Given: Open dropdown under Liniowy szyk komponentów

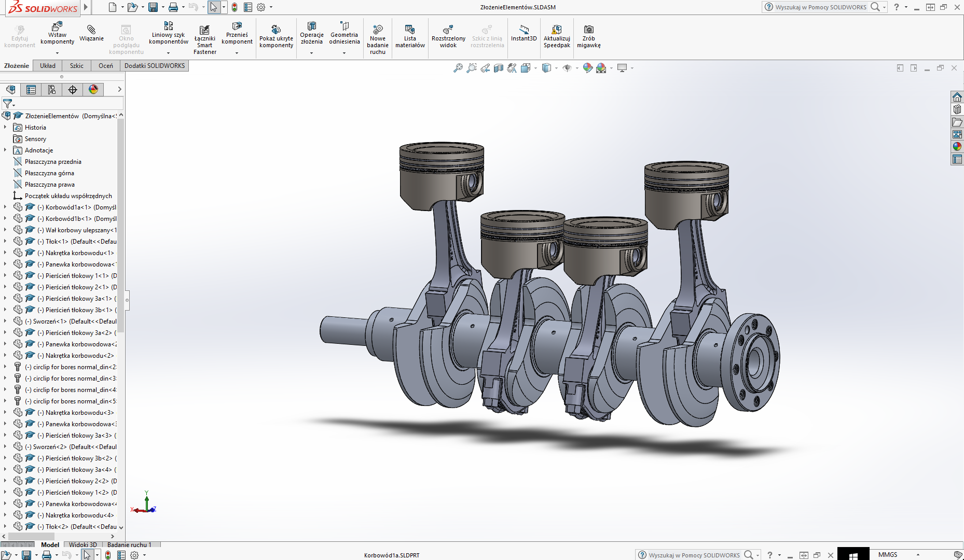Looking at the screenshot, I should [168, 53].
